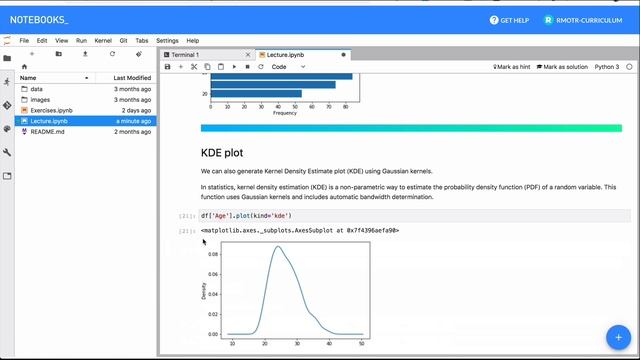This screenshot has height=360, width=640.
Task: Open the File menu
Action: (24, 40)
